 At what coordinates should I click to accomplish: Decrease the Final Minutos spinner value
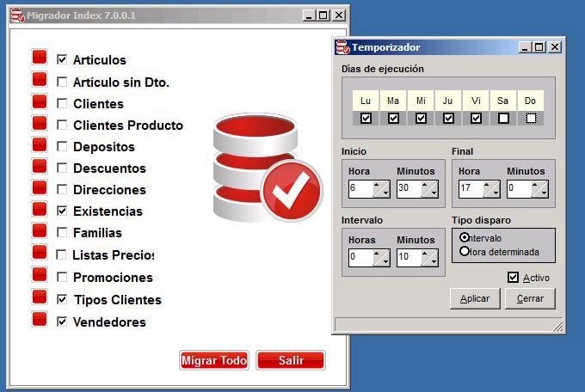543,194
